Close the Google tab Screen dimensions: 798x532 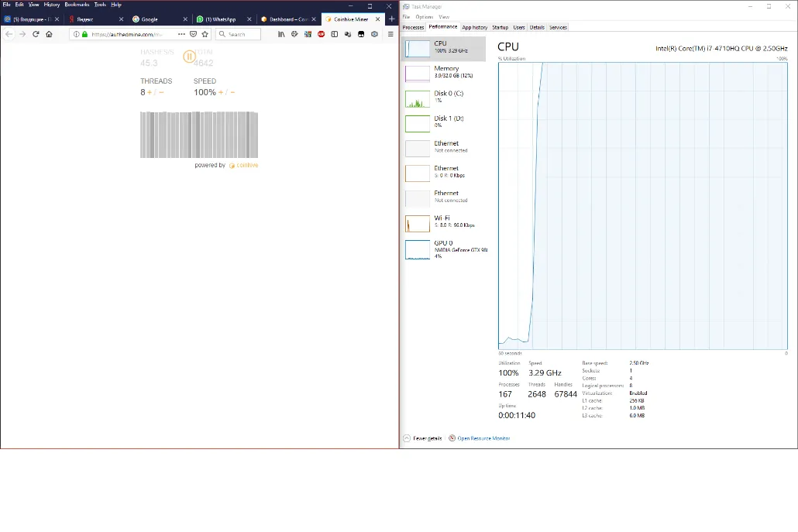click(185, 19)
